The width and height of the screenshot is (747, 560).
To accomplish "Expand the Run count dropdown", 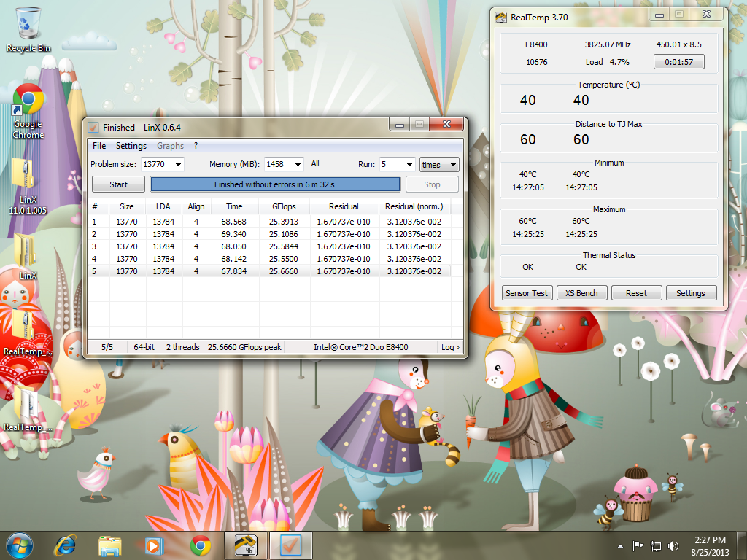I will pyautogui.click(x=409, y=164).
